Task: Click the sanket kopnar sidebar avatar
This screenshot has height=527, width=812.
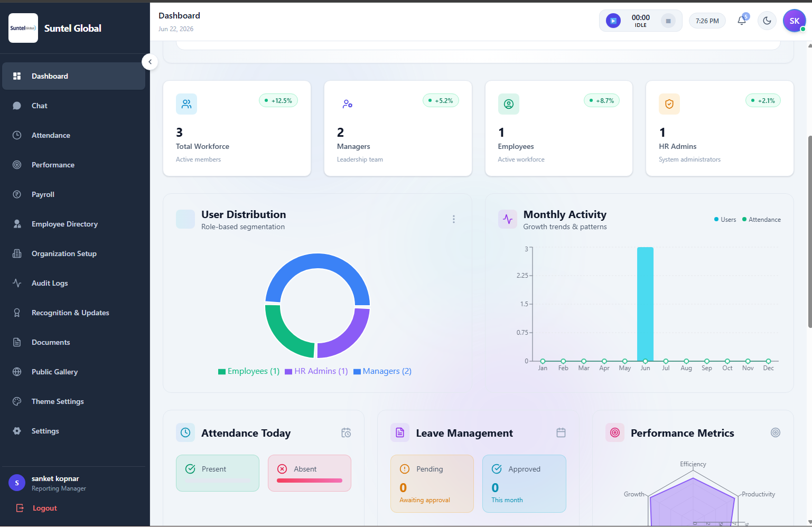Action: coord(17,483)
